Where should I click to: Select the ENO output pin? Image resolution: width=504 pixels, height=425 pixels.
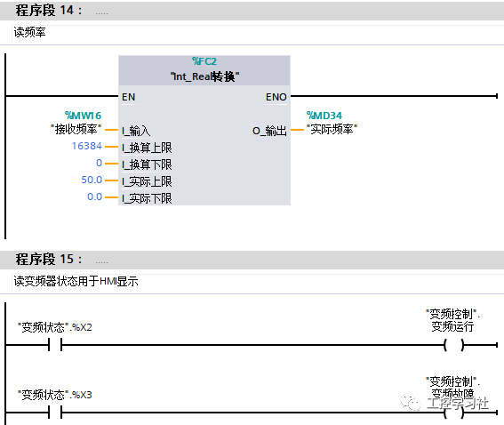pos(276,97)
